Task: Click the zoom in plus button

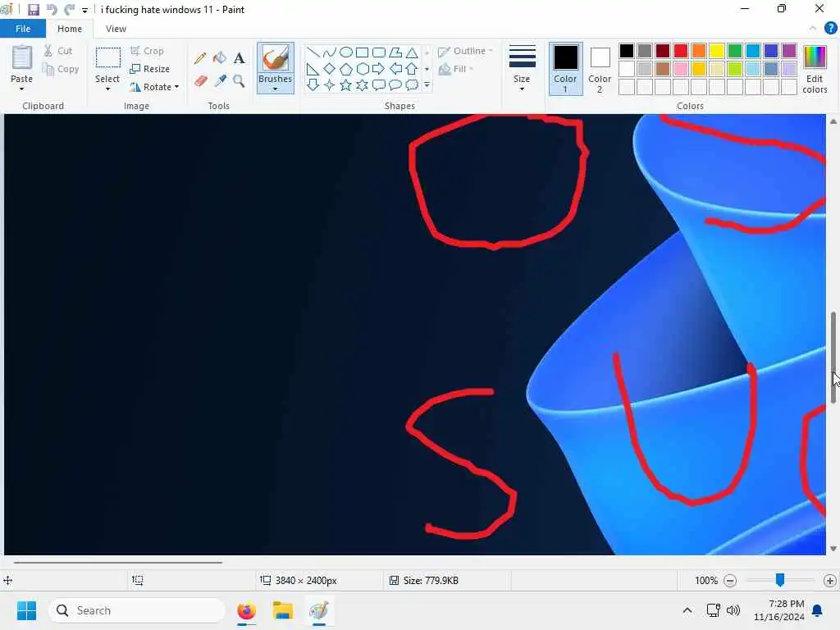Action: 830,581
